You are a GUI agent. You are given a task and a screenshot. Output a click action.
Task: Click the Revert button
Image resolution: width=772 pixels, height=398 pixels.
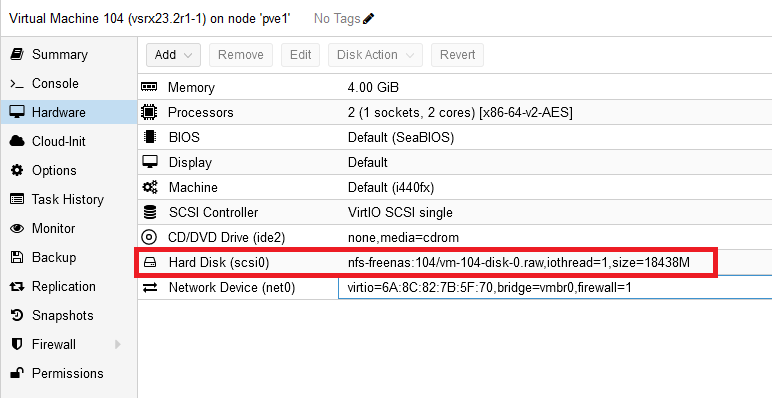click(x=457, y=55)
